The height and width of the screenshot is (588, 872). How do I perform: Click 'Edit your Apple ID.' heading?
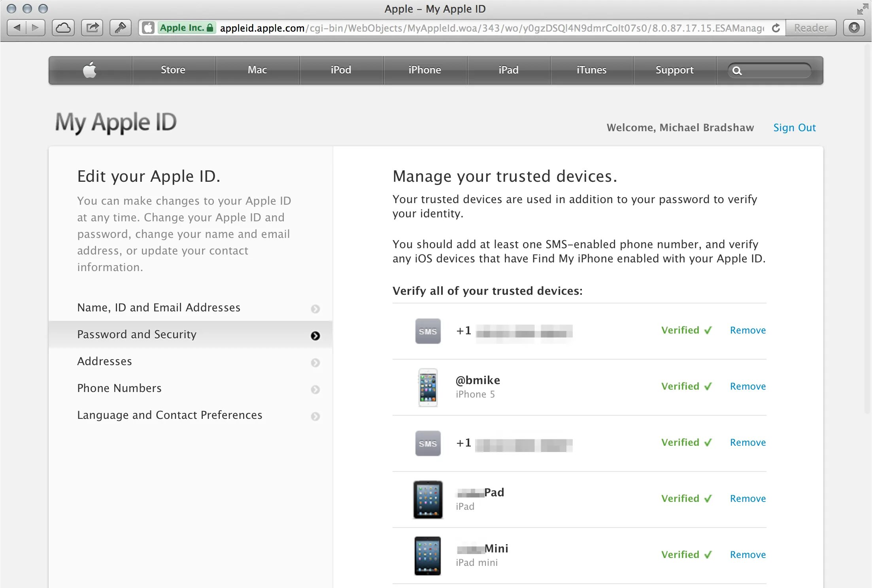click(149, 176)
